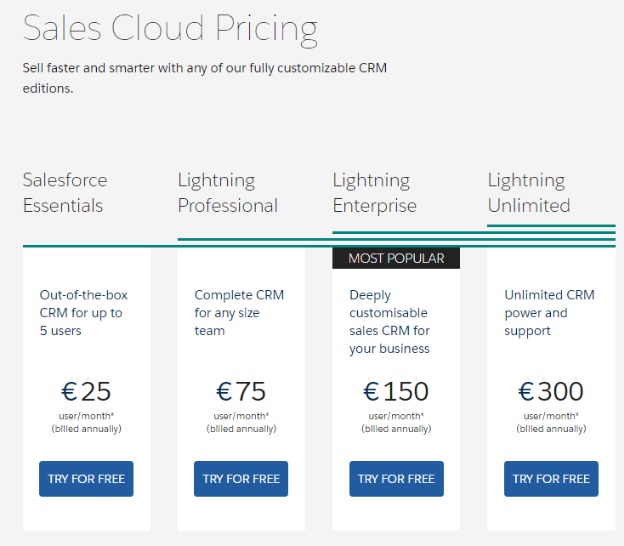This screenshot has width=624, height=546.
Task: Click the €25 price
Action: click(x=86, y=391)
